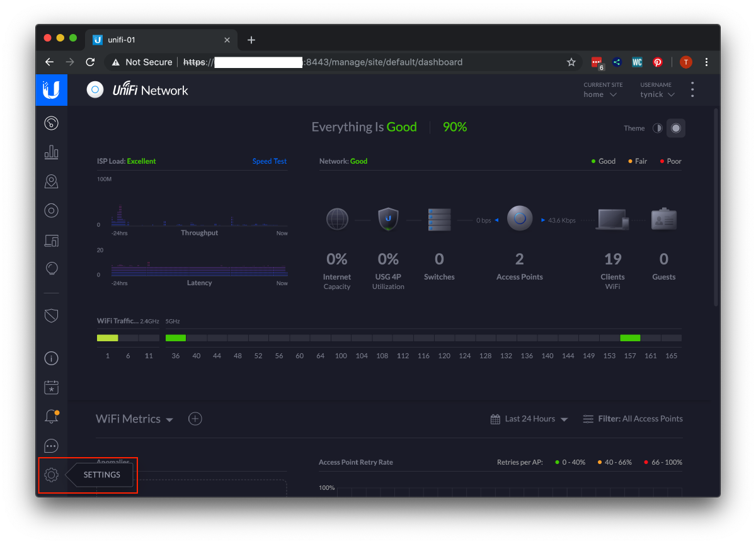Add a metrics panel with plus icon

point(195,419)
